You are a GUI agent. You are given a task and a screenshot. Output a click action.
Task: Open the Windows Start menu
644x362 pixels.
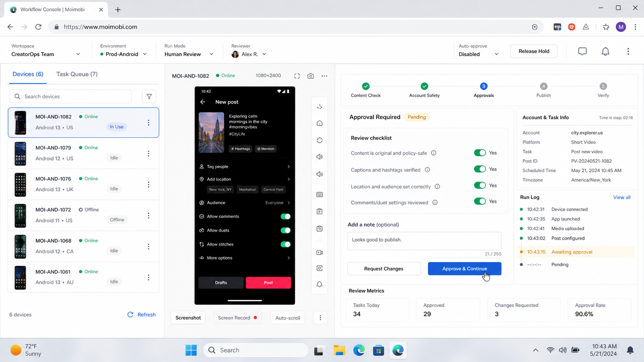pyautogui.click(x=191, y=350)
